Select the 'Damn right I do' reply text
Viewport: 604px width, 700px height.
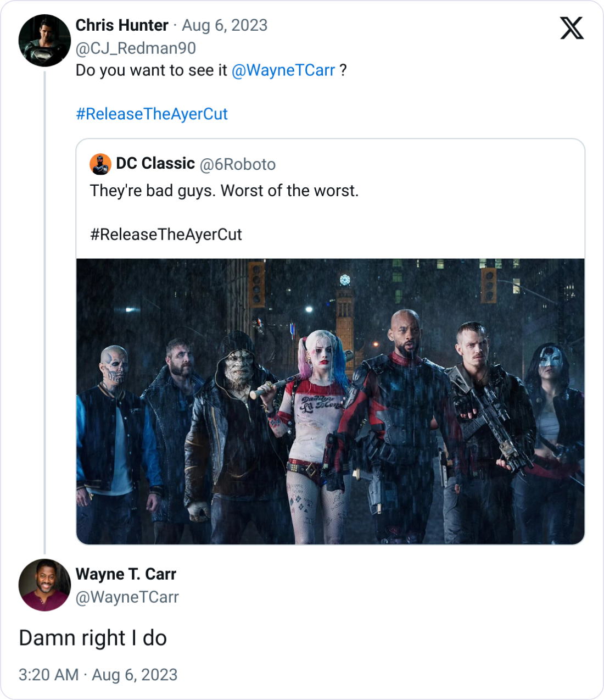(92, 638)
